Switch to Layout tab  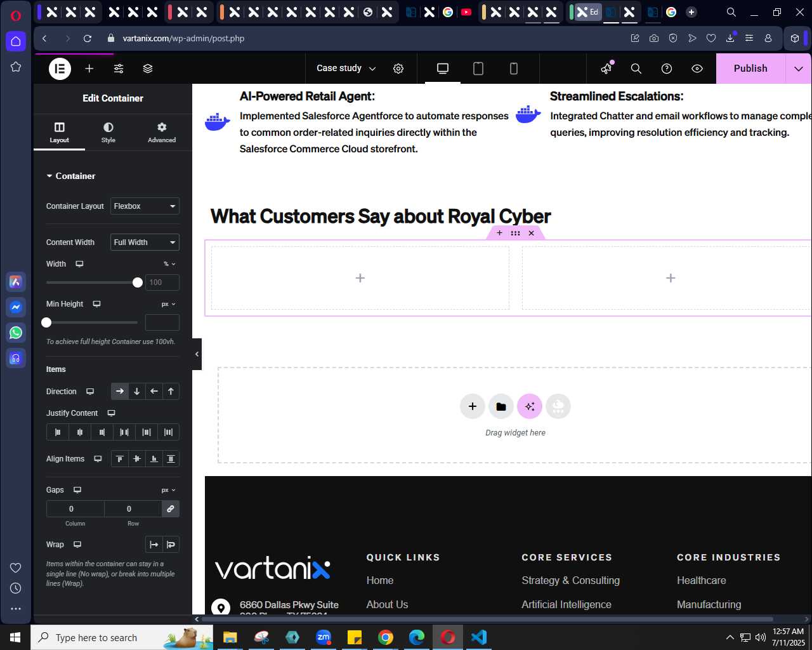coord(59,133)
